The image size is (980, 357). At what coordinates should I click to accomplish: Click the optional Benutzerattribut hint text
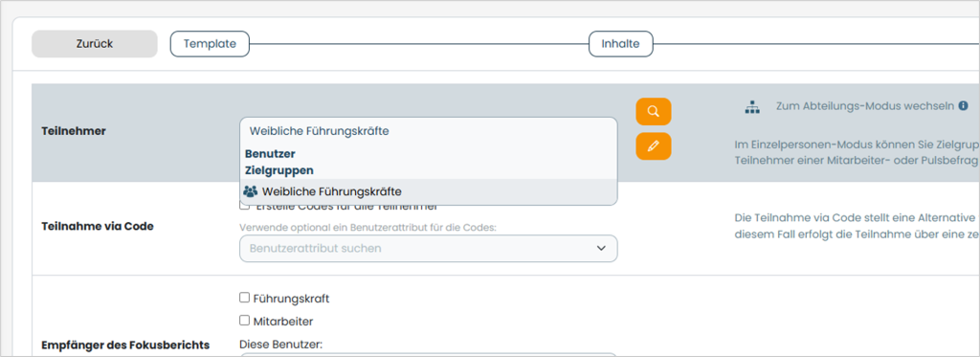click(368, 227)
